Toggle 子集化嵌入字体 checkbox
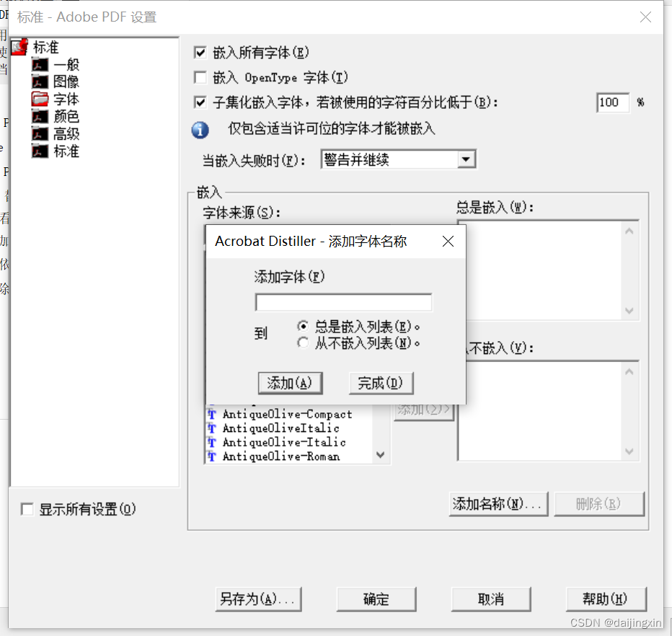This screenshot has height=636, width=672. tap(200, 102)
